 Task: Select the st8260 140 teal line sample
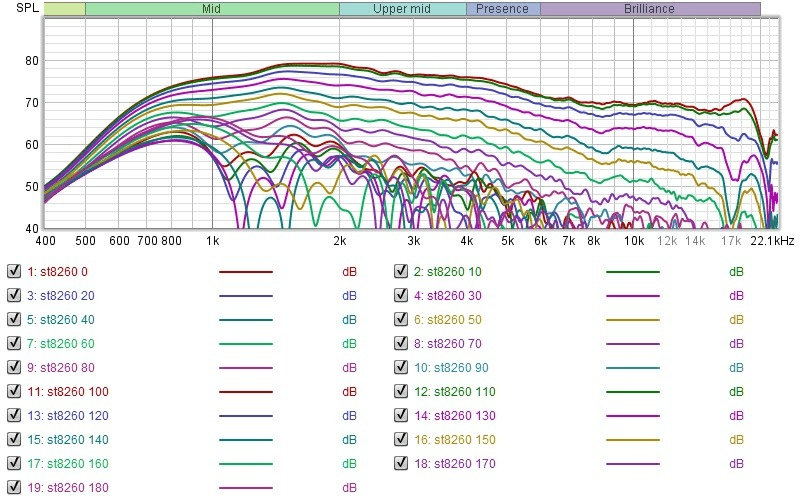click(x=246, y=440)
